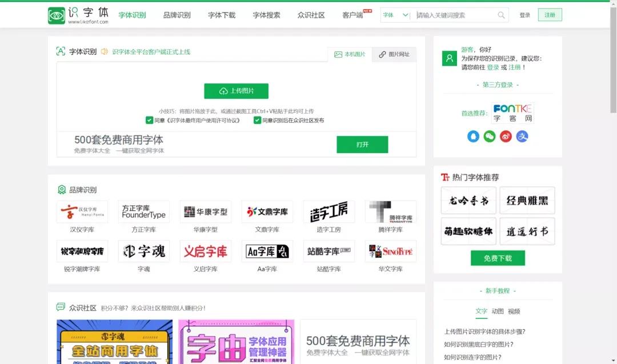Select the 字魂 brand logo
The width and height of the screenshot is (617, 364).
click(143, 250)
